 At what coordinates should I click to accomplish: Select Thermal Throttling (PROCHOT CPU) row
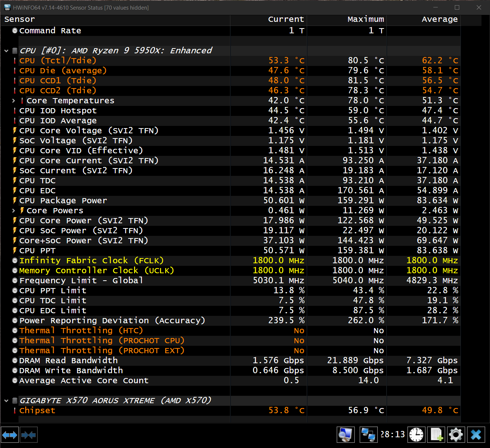(x=230, y=341)
